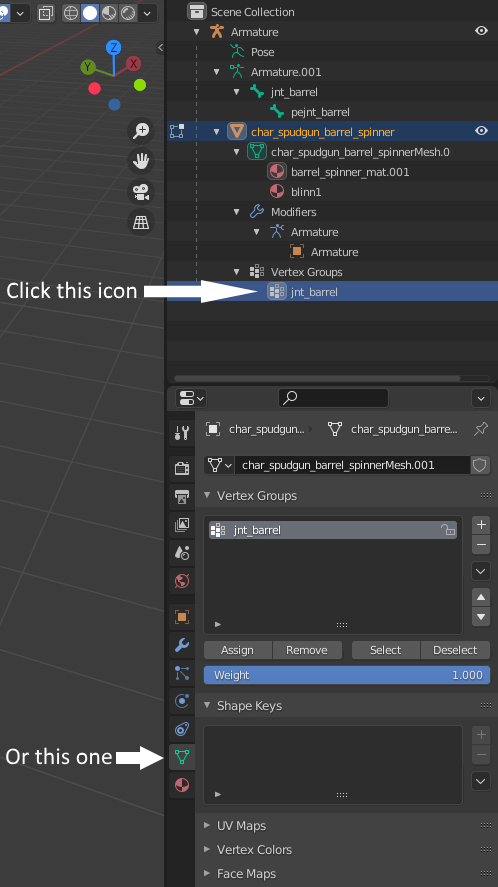The image size is (498, 887).
Task: Open the World Properties tab
Action: tap(182, 581)
